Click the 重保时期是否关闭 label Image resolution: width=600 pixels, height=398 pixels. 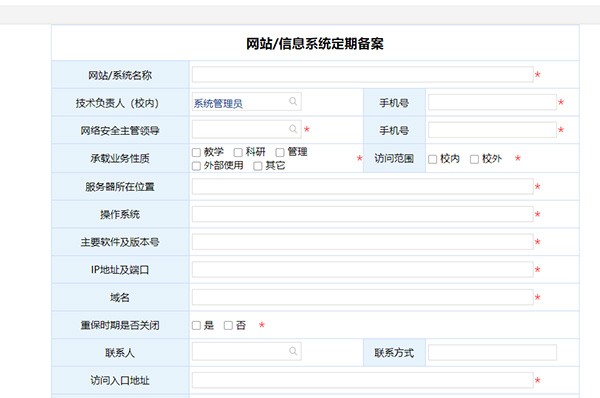(x=120, y=325)
